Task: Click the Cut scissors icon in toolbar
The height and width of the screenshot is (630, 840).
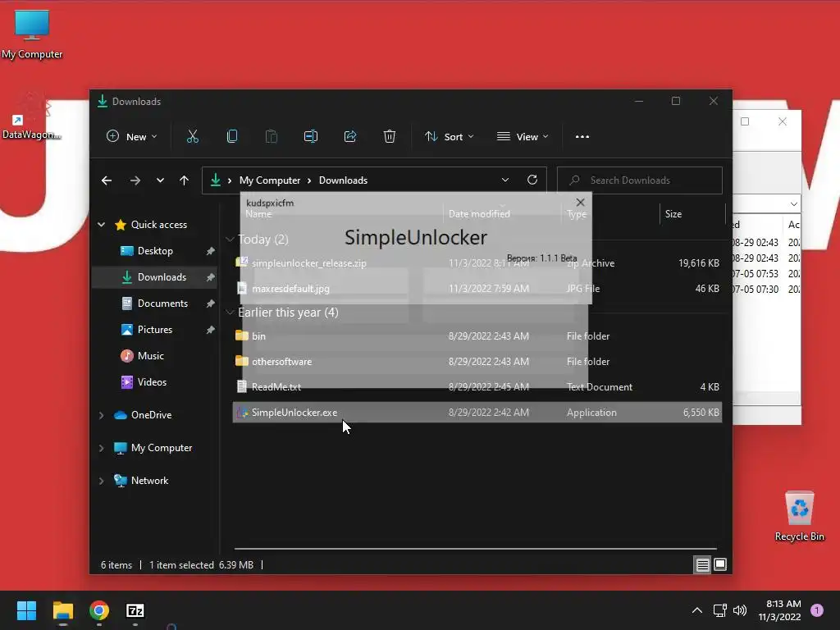Action: coord(192,137)
